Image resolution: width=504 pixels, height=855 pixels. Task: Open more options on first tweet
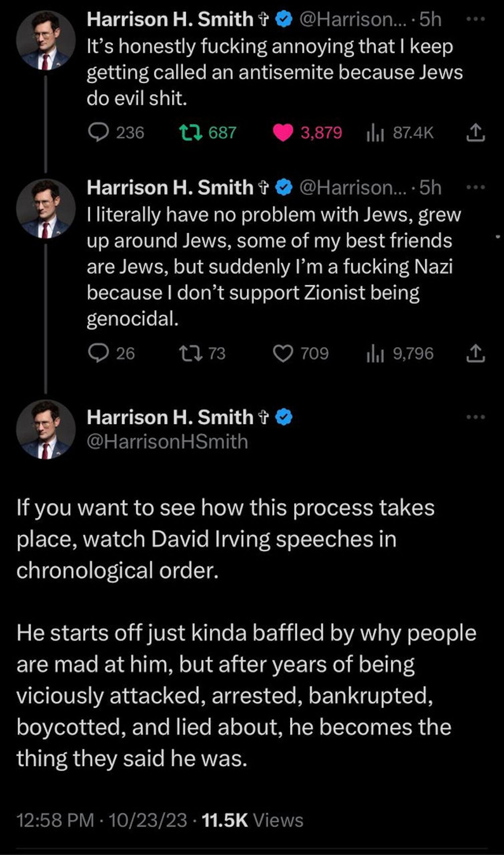[x=476, y=20]
